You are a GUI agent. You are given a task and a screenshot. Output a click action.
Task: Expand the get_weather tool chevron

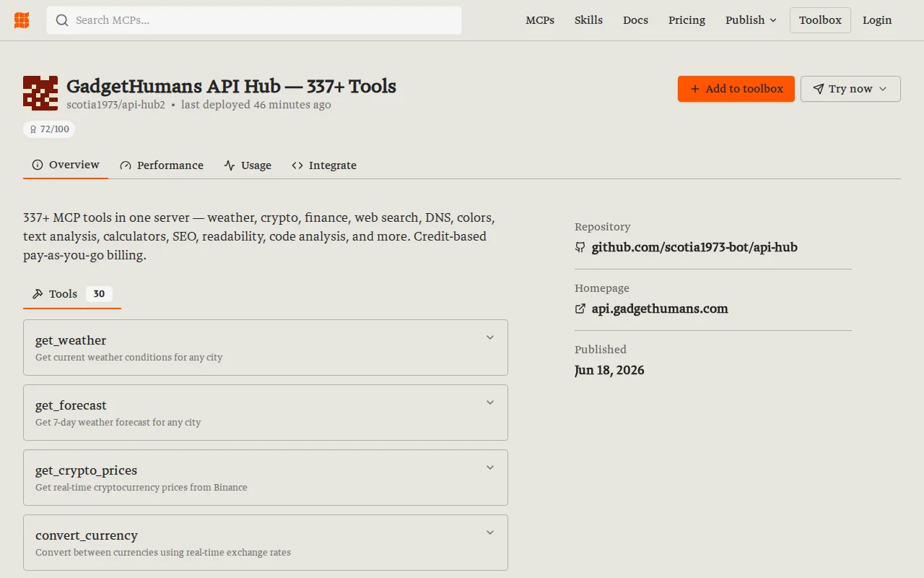[490, 337]
